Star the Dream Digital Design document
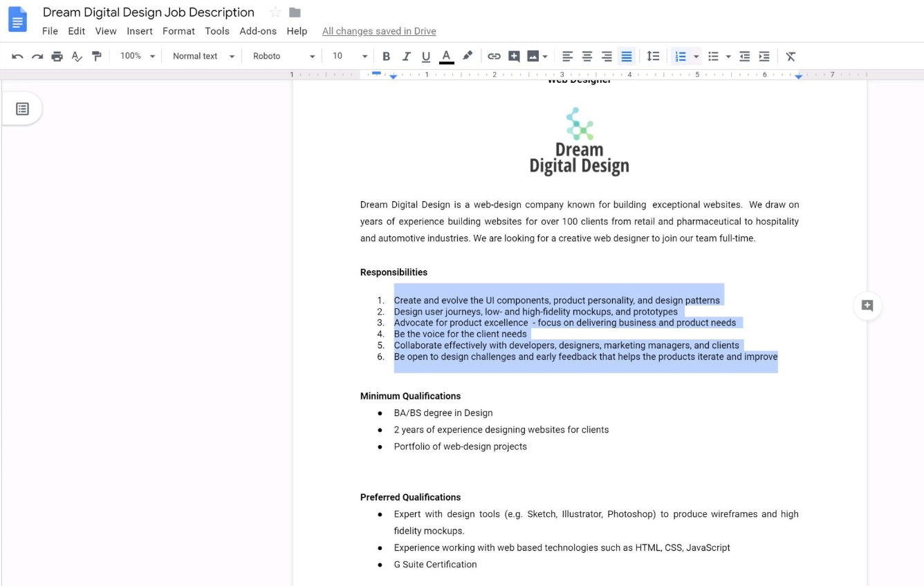 click(275, 12)
